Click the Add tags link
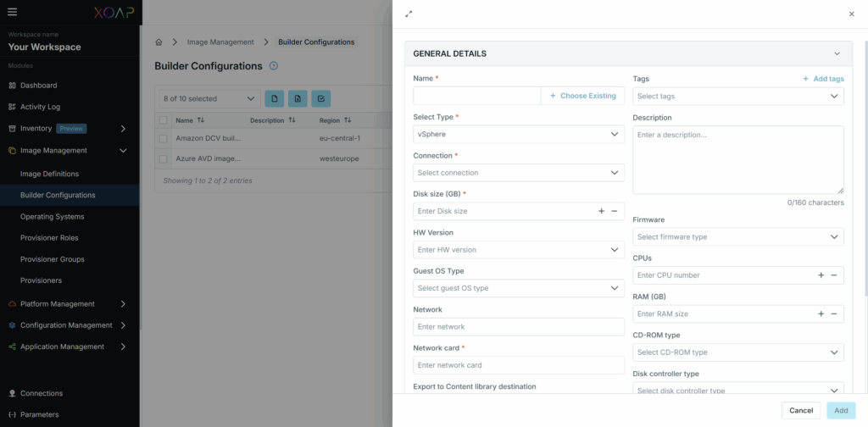Screen dimensions: 868x427 coord(824,79)
